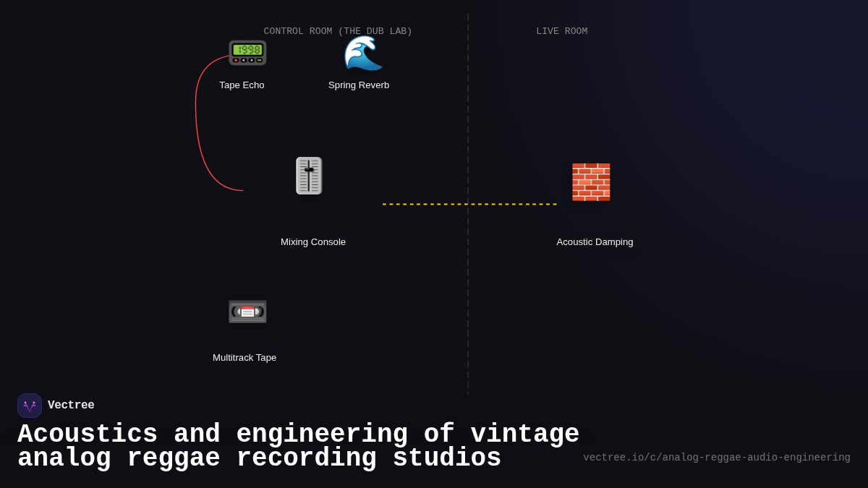The height and width of the screenshot is (488, 868).
Task: Select the Tape Echo delay unit icon
Action: [x=247, y=52]
